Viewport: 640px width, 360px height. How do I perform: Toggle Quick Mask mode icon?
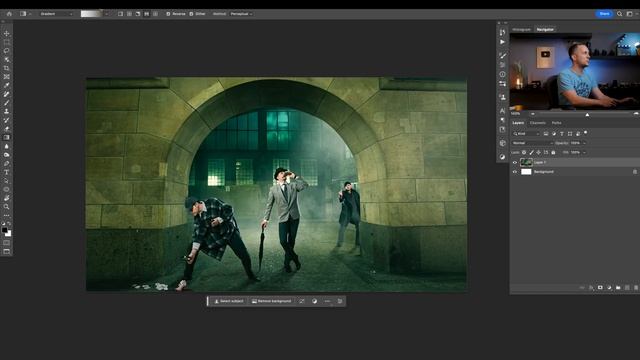click(7, 243)
